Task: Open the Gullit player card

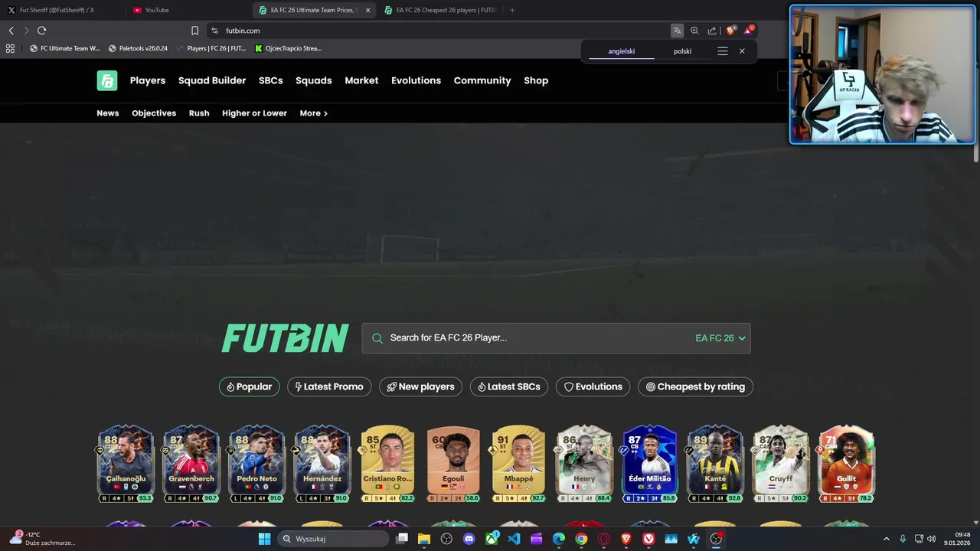Action: point(847,464)
